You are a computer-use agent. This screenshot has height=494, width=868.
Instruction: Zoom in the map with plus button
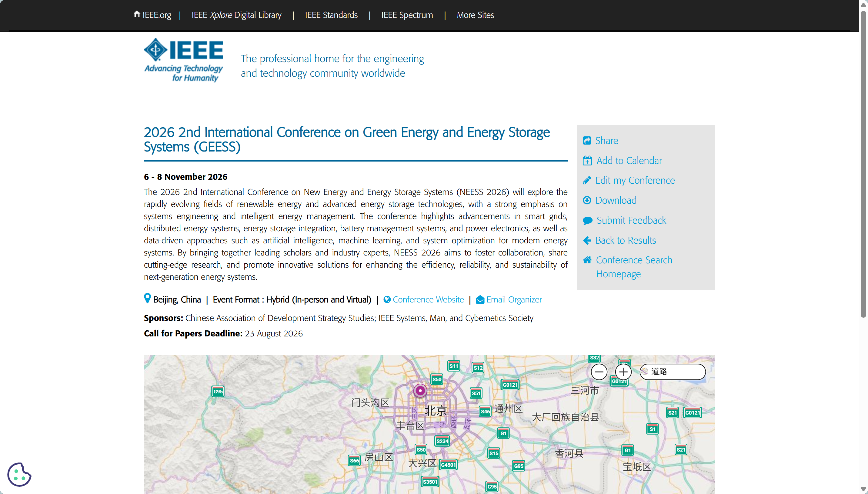pyautogui.click(x=623, y=372)
